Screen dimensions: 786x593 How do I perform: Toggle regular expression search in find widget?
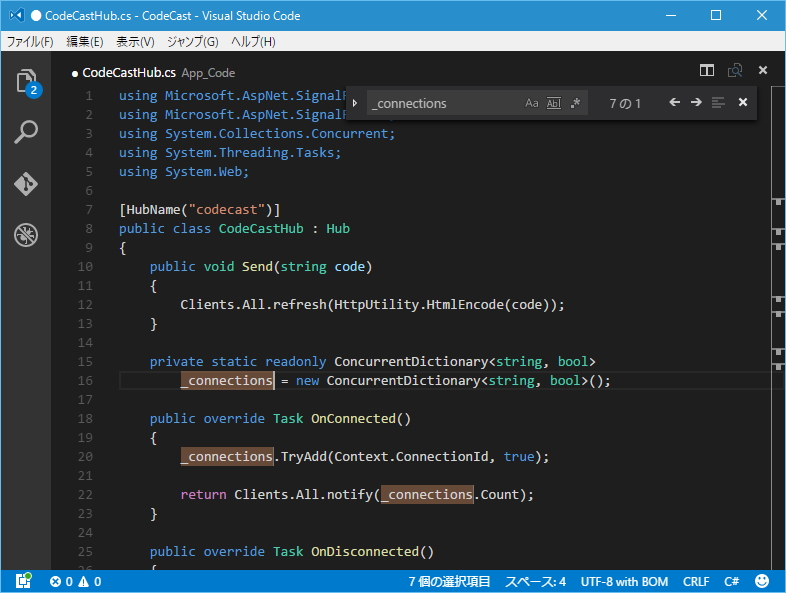click(x=575, y=103)
